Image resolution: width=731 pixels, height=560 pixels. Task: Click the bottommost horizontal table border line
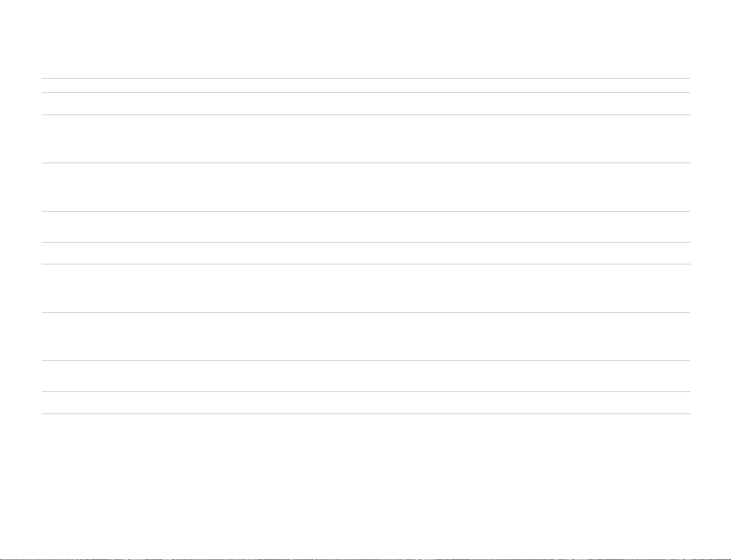click(x=365, y=414)
